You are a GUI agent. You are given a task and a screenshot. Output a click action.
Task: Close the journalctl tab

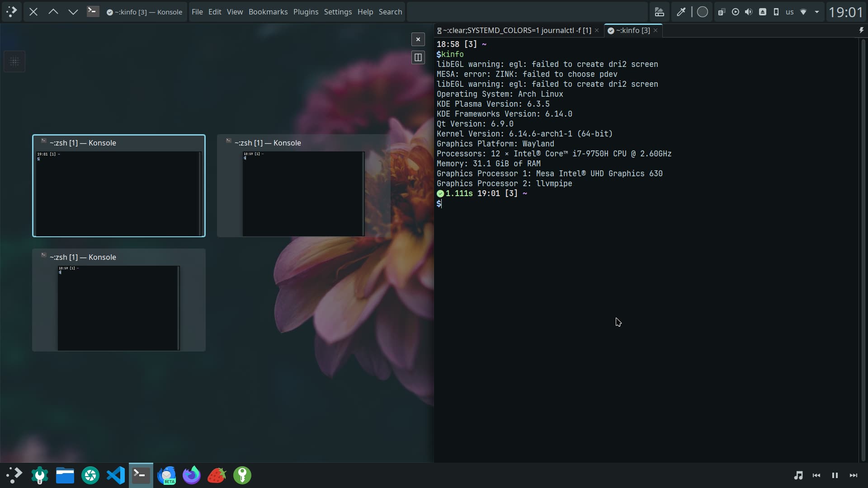tap(597, 30)
